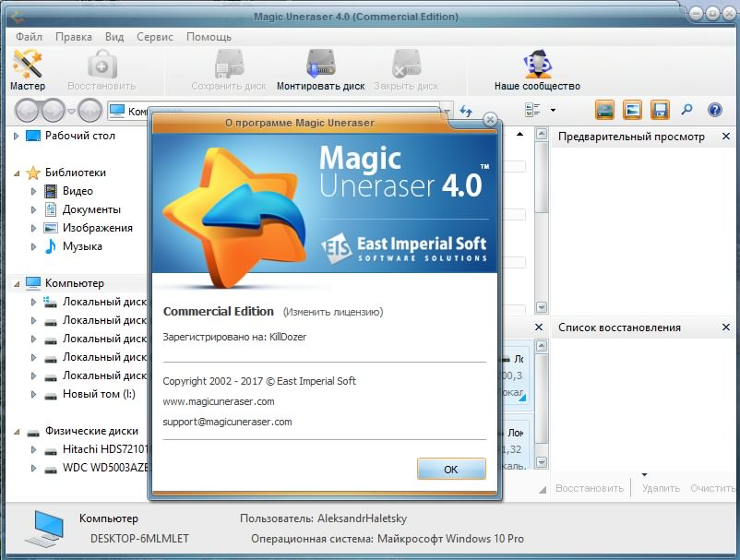Click the magnifier search icon
The width and height of the screenshot is (740, 560).
click(x=686, y=111)
